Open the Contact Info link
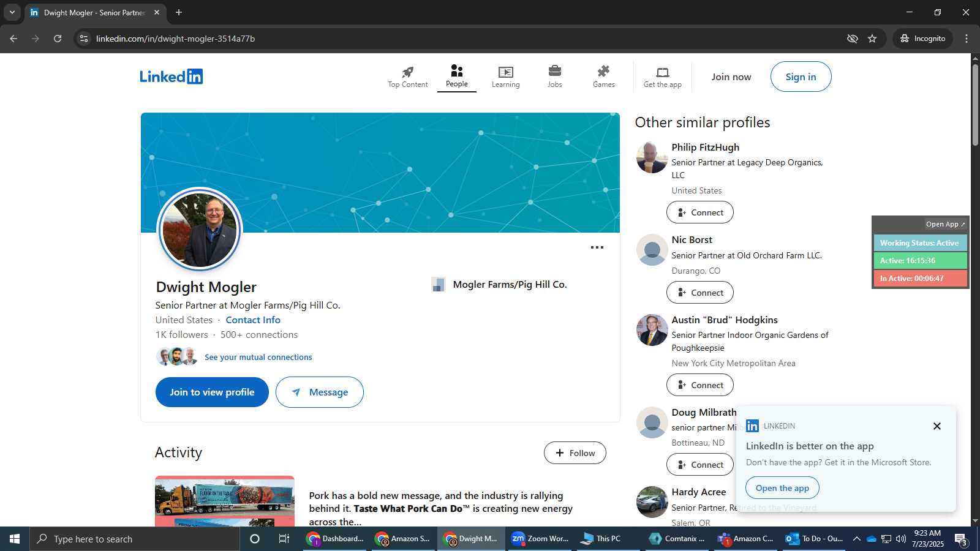 click(x=253, y=320)
